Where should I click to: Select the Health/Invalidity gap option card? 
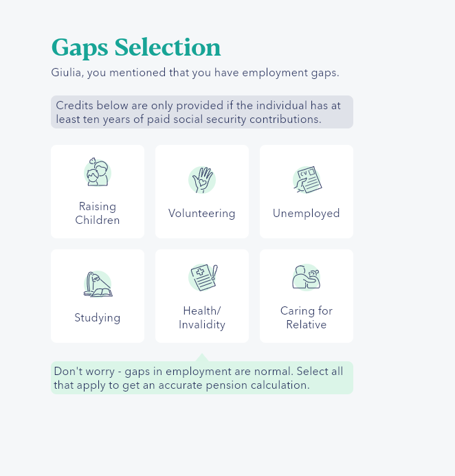click(x=202, y=296)
